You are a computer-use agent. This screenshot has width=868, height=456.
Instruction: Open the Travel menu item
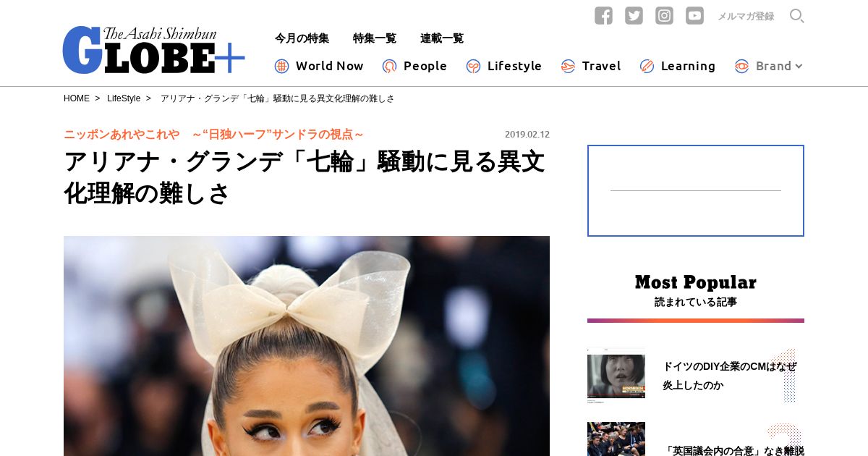[x=591, y=66]
